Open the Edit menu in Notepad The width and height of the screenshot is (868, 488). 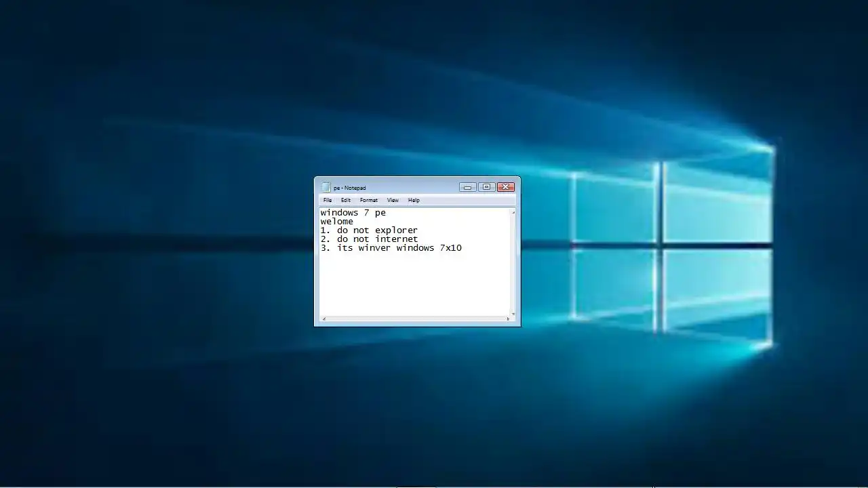tap(346, 200)
